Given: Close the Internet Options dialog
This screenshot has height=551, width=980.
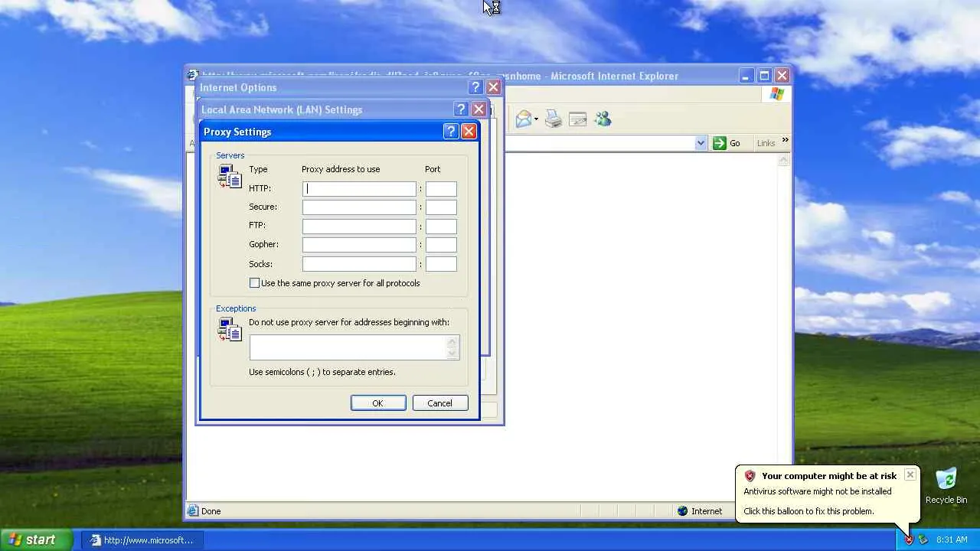Looking at the screenshot, I should 493,87.
